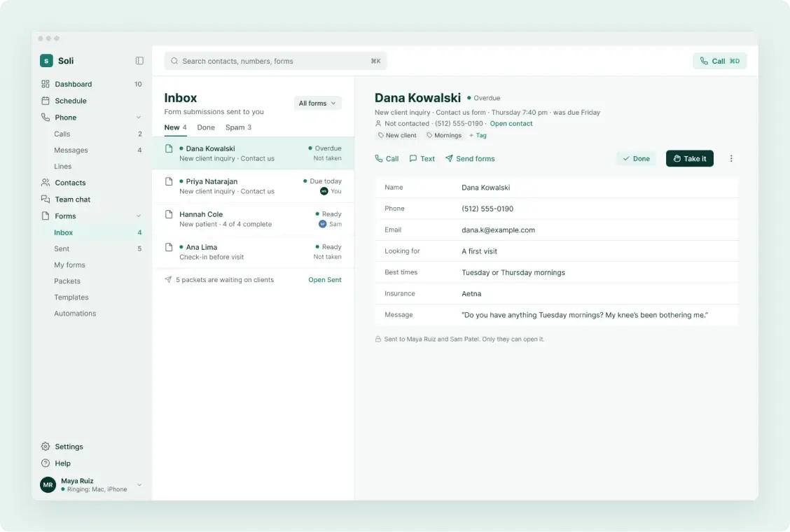Image resolution: width=790 pixels, height=532 pixels.
Task: Add a tag with + Tag
Action: [478, 135]
